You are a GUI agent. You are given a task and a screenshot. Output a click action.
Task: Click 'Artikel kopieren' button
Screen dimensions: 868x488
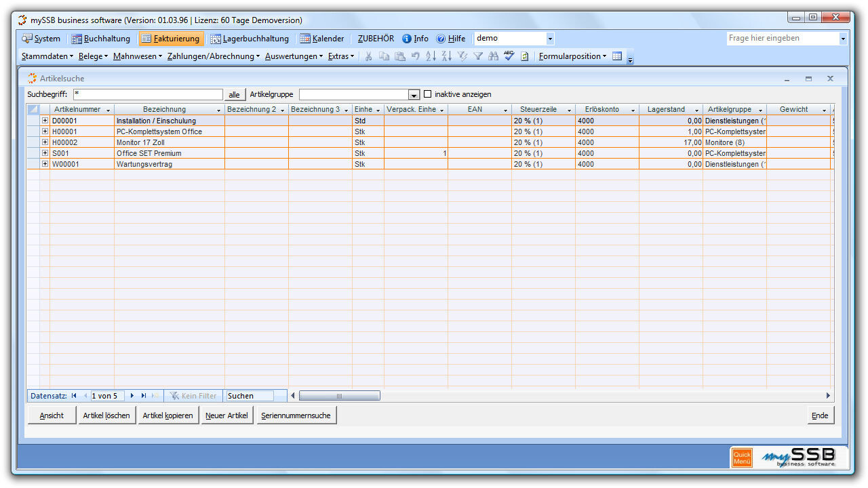[x=167, y=415]
